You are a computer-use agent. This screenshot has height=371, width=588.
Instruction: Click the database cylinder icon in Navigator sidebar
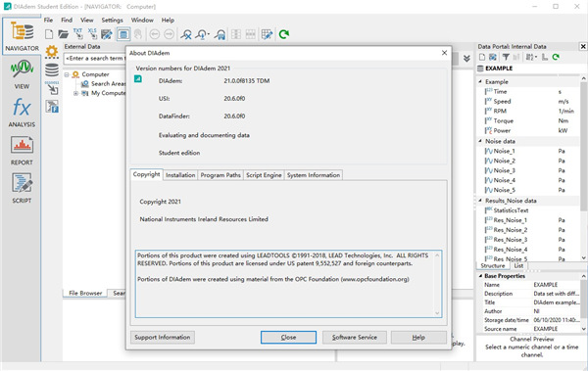52,70
